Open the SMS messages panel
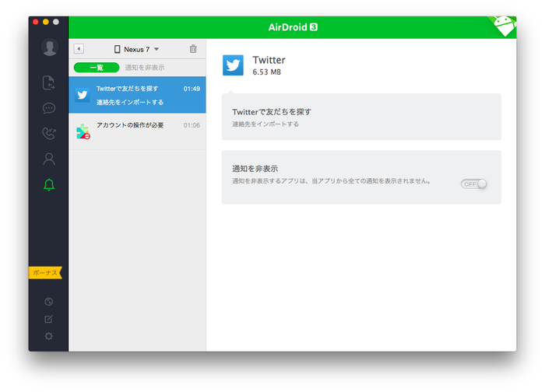The image size is (545, 392). (x=48, y=108)
